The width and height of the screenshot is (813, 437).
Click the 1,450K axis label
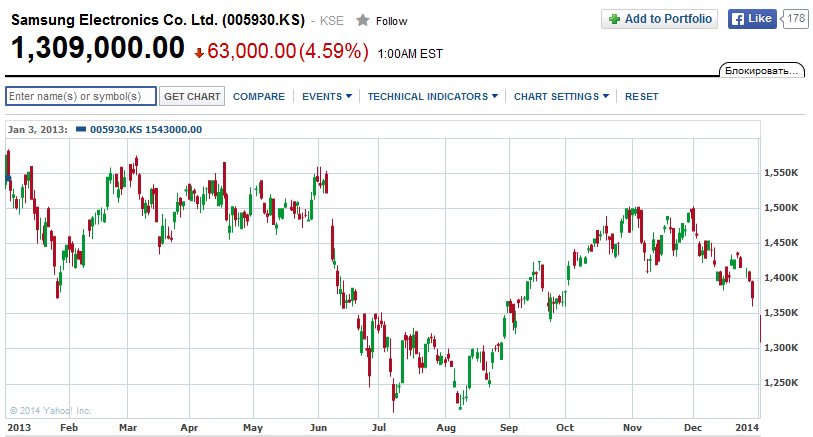[x=781, y=243]
